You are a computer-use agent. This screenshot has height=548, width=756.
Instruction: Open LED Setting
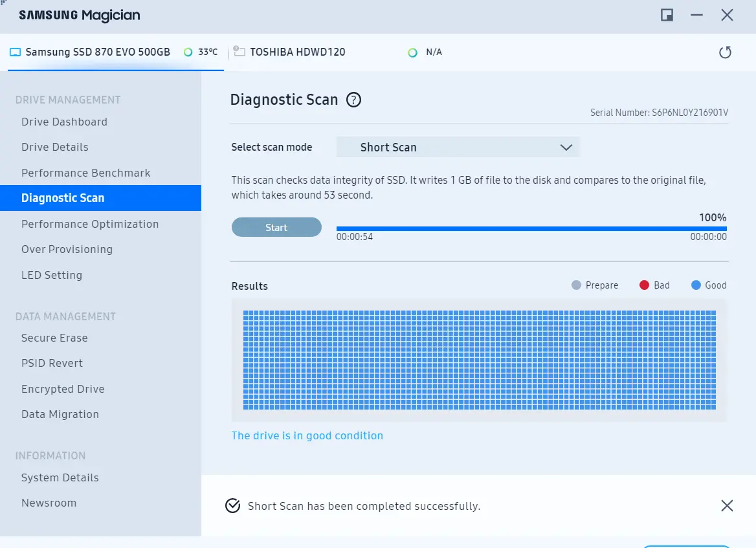(52, 275)
